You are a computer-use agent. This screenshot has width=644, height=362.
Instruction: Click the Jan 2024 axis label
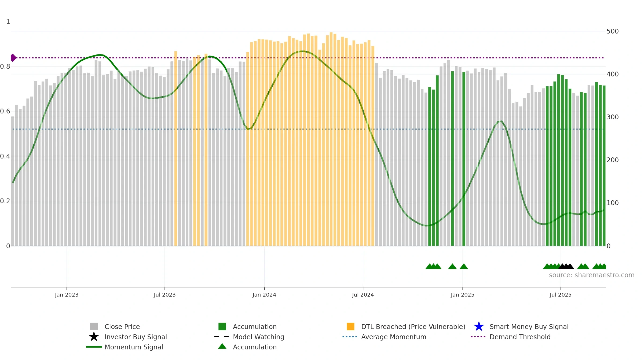[264, 295]
